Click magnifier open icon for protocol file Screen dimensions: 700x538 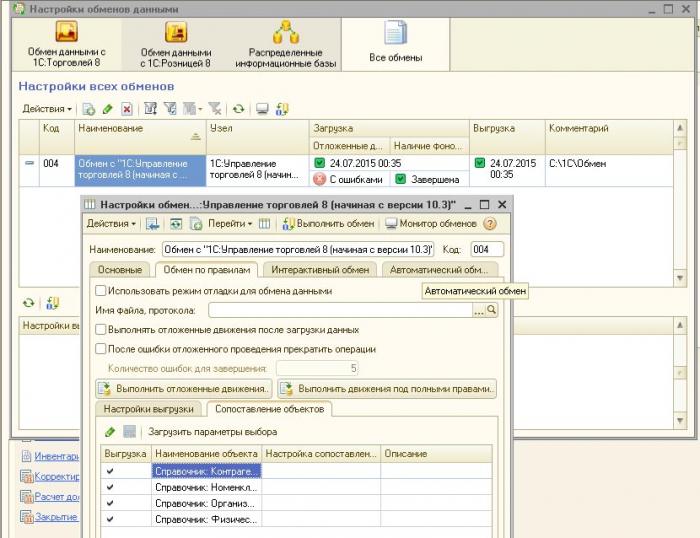coord(492,310)
